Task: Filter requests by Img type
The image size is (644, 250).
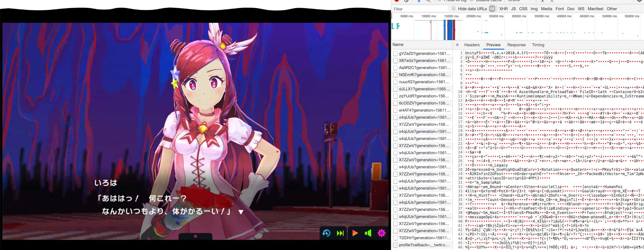Action: click(x=534, y=9)
